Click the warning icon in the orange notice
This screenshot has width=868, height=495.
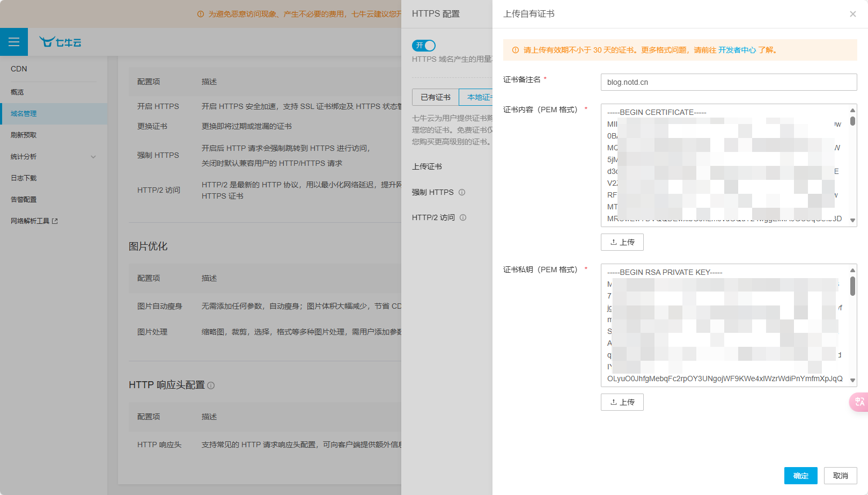pyautogui.click(x=516, y=50)
